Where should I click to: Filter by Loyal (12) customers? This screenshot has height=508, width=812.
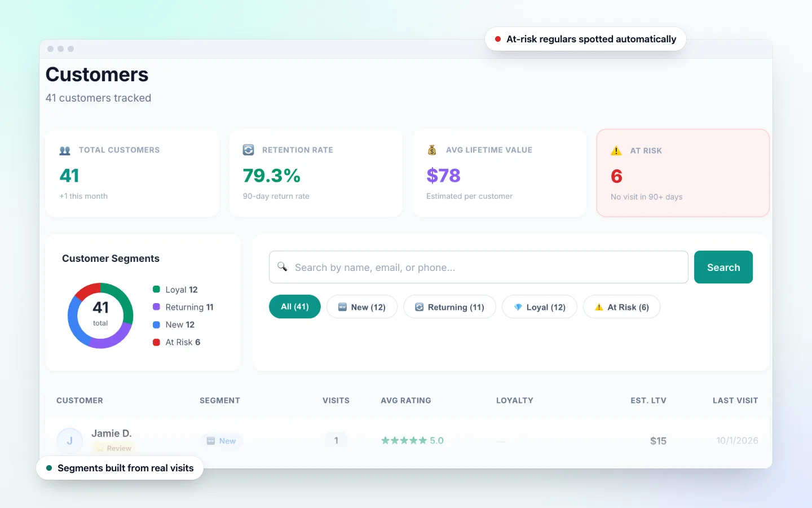coord(540,306)
